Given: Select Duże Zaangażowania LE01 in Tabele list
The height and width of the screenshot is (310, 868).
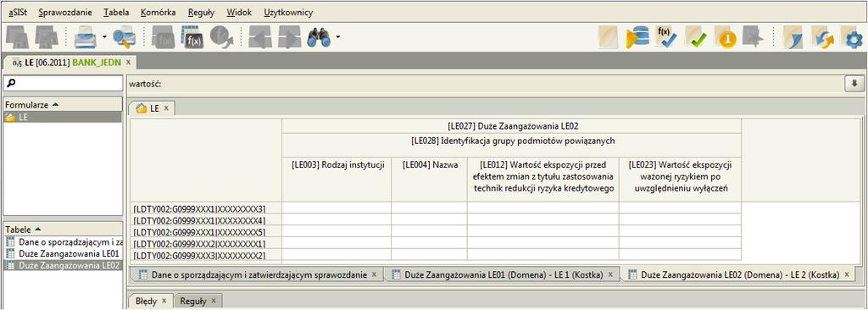Looking at the screenshot, I should pos(63,253).
